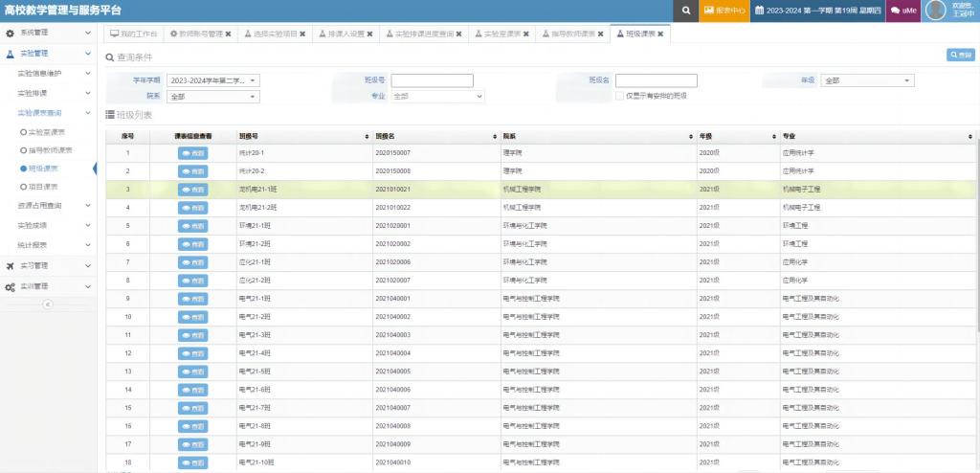Click the search magnifier icon in top bar
Screen dimensions: 980x473
[x=685, y=11]
